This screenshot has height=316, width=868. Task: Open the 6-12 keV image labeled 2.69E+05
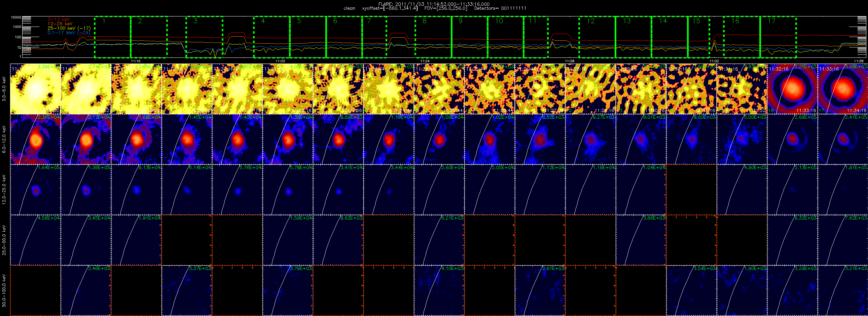coord(793,139)
